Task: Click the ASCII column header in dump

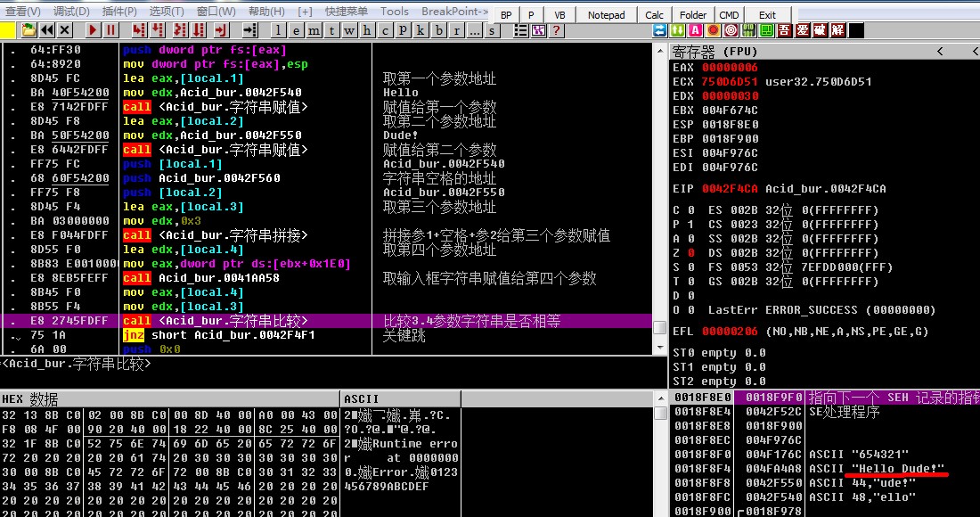Action: coord(401,398)
